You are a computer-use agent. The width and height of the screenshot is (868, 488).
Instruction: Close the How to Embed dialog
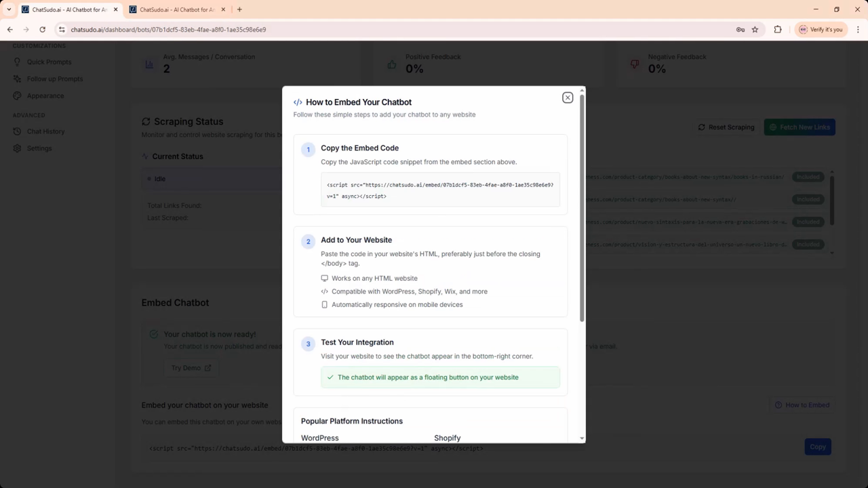(568, 98)
